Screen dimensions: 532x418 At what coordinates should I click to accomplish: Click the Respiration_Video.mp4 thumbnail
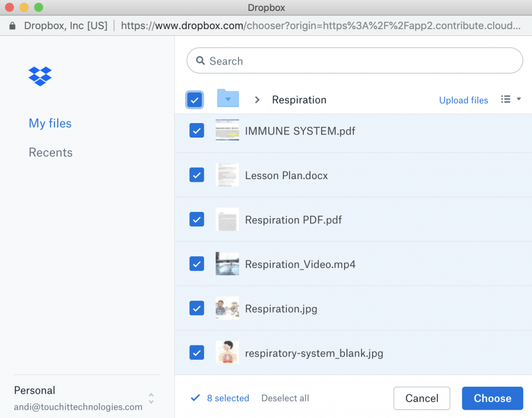(228, 264)
